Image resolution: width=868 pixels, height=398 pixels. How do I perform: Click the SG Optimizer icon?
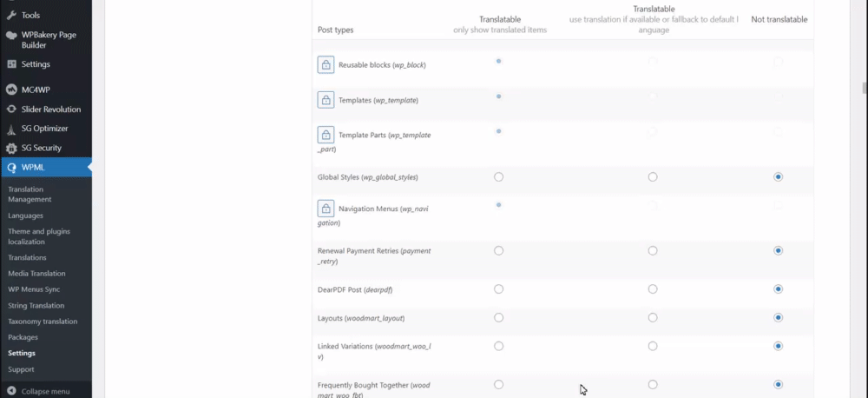11,129
